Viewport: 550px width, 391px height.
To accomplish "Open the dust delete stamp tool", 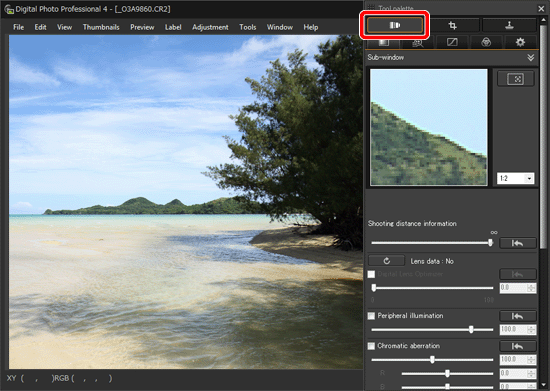I will (x=509, y=25).
